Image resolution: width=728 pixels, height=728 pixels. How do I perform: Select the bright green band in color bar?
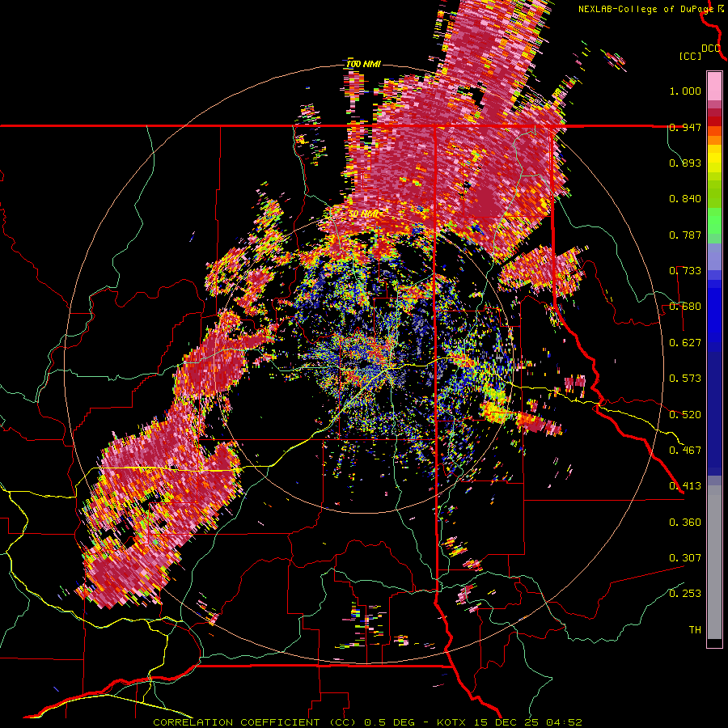click(714, 221)
